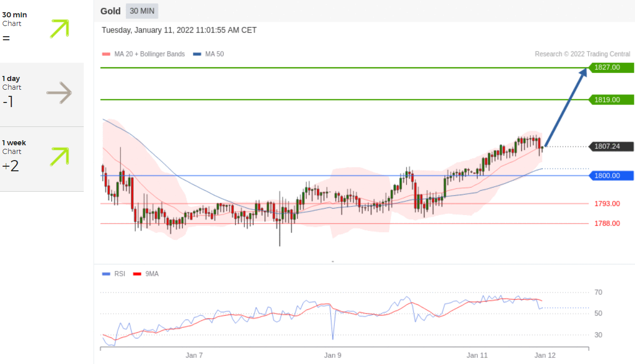Click the red 9MA legend swatch
This screenshot has width=635, height=364.
coord(137,274)
